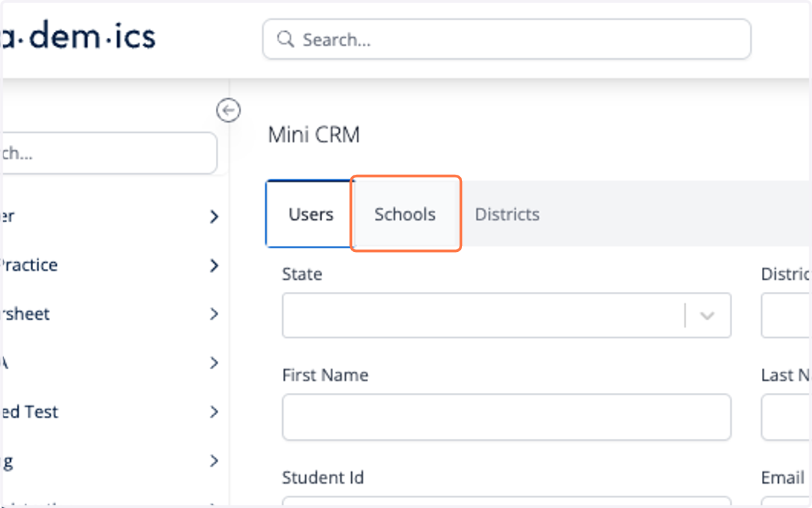Screen dimensions: 812x508
Task: Click the Mini CRM heading
Action: (x=314, y=135)
